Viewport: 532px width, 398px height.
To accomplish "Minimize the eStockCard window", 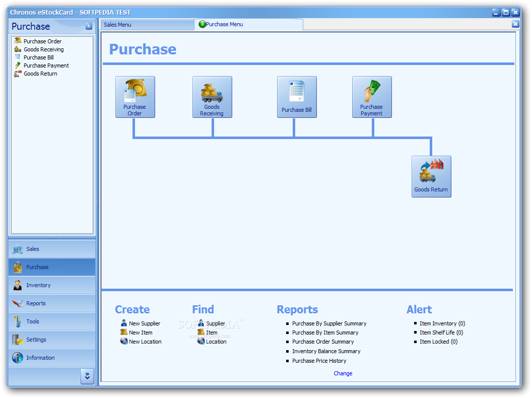I will point(496,13).
